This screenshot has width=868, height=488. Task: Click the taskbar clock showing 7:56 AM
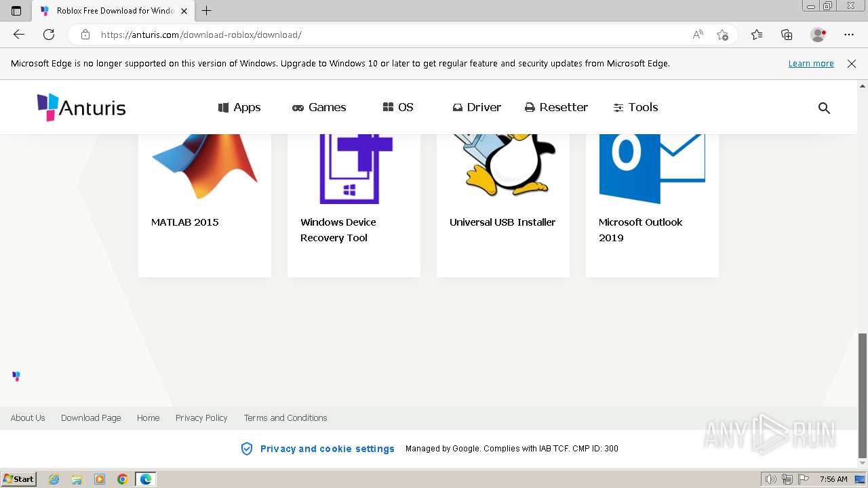(833, 479)
